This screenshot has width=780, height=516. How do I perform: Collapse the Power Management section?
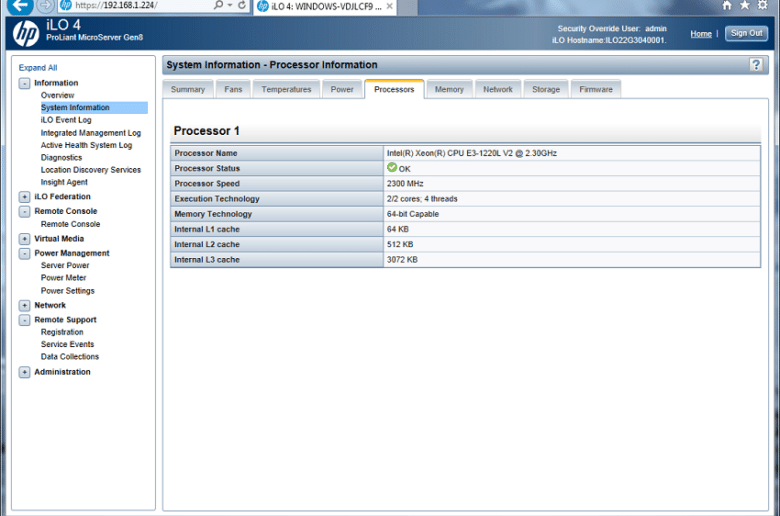tap(24, 253)
